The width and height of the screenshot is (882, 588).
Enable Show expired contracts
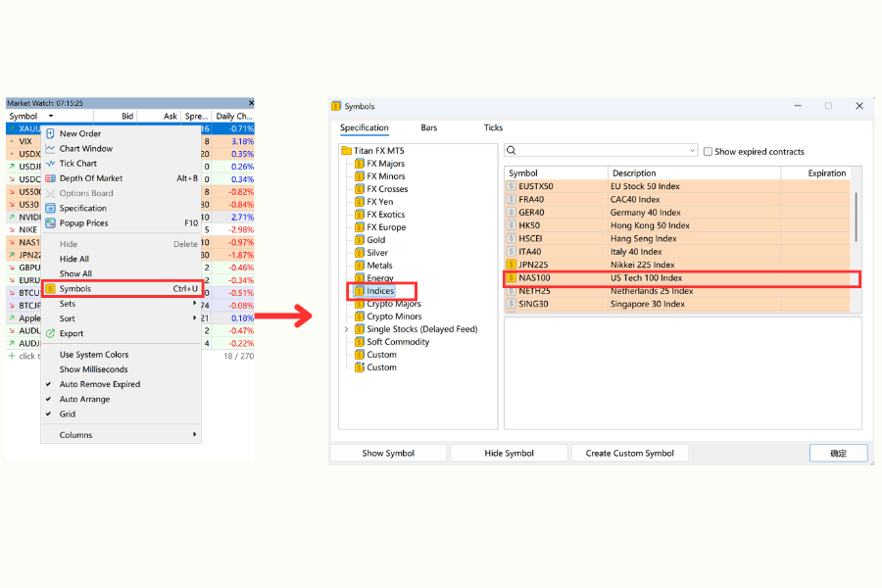tap(709, 149)
